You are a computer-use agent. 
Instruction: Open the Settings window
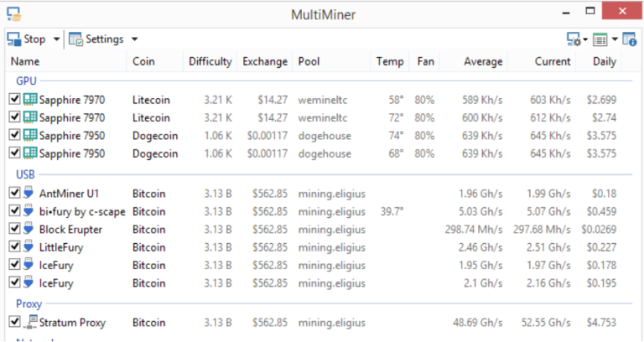(x=96, y=39)
